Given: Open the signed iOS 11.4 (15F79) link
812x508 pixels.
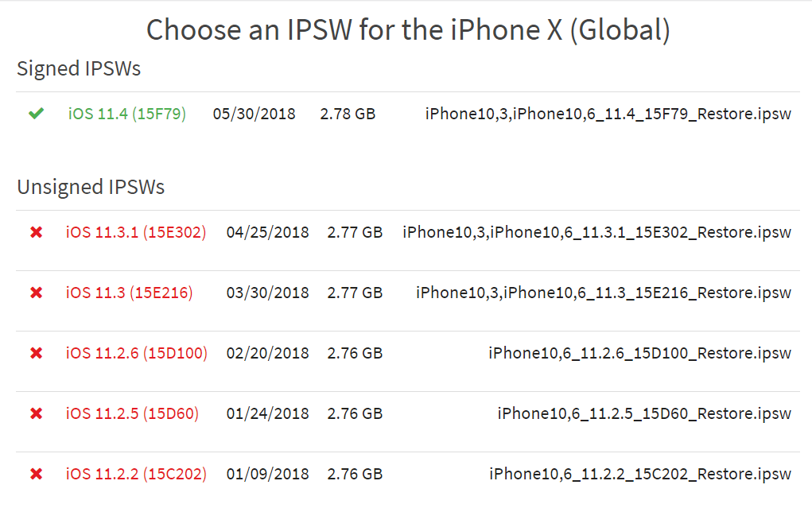Looking at the screenshot, I should pos(127,114).
